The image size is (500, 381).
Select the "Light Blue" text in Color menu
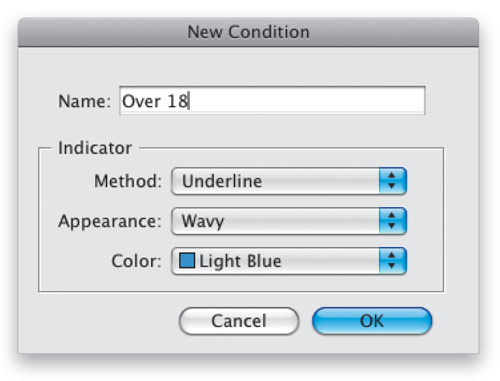[x=240, y=261]
